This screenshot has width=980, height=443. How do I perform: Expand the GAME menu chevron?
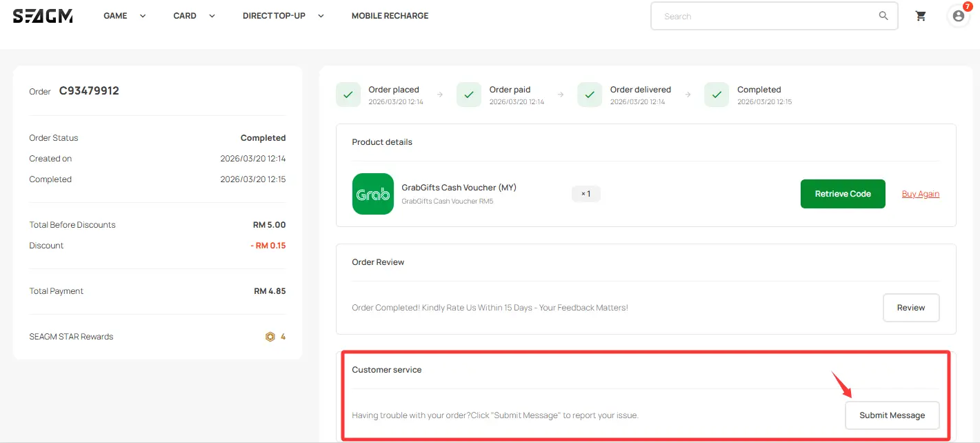(143, 16)
